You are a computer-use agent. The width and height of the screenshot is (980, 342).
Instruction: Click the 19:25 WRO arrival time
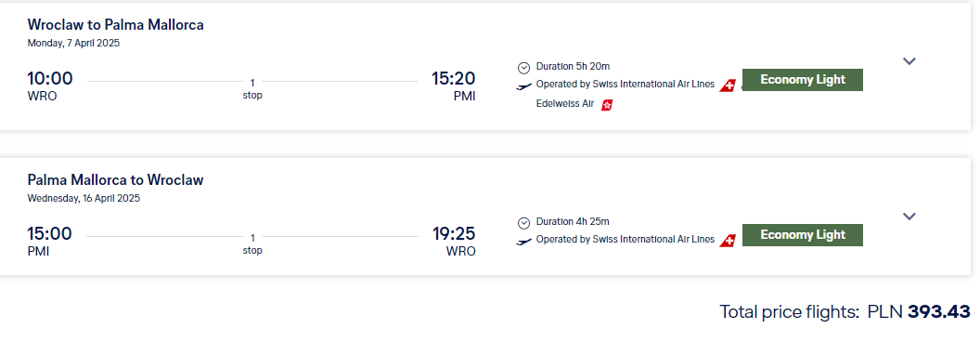[455, 241]
